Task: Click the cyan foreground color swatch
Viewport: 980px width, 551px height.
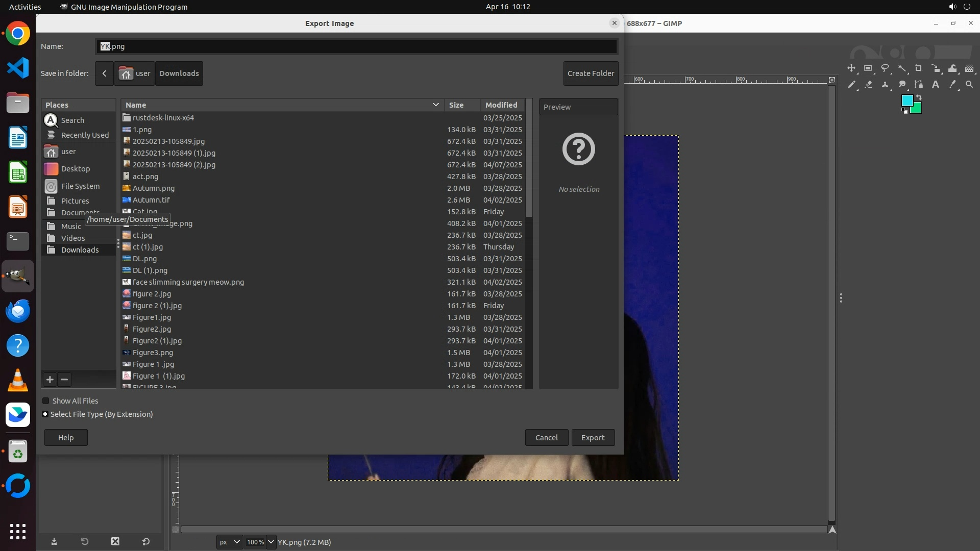Action: pyautogui.click(x=906, y=100)
